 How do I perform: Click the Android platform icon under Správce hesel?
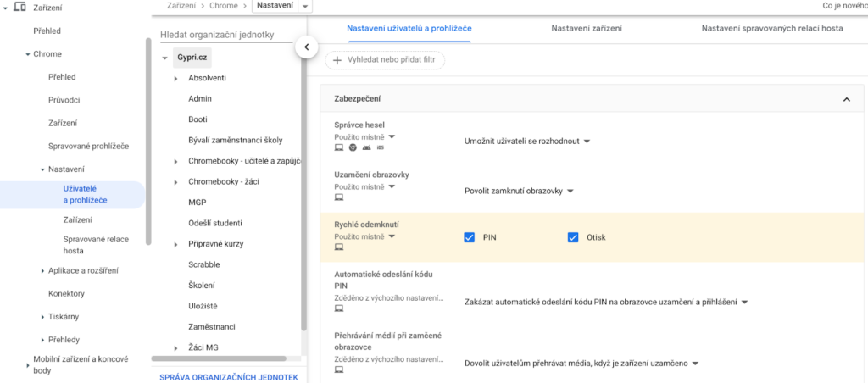pos(366,147)
